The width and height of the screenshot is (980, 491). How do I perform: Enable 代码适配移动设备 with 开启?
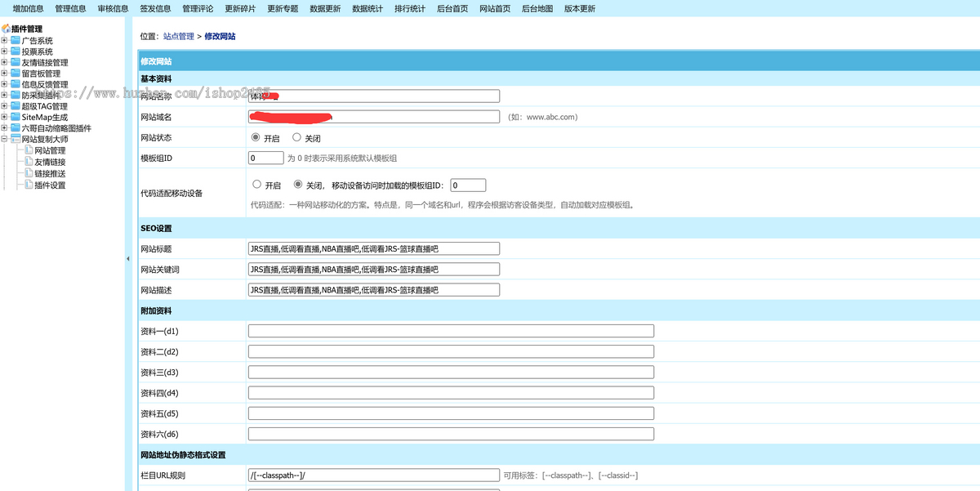[257, 185]
